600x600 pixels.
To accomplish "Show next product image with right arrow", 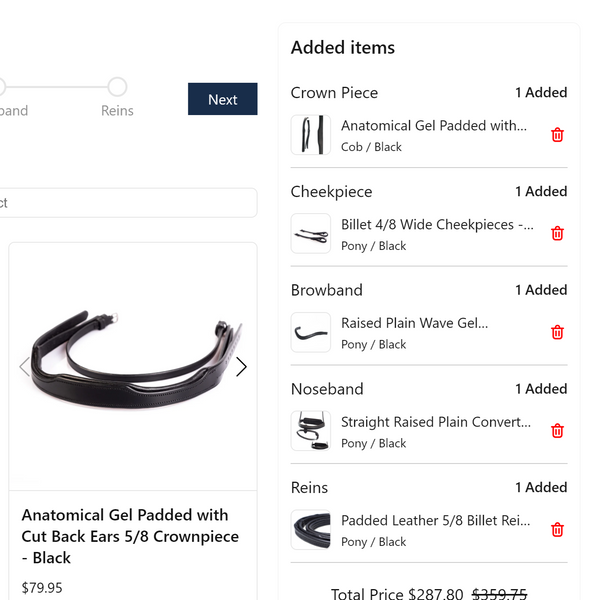I will [241, 366].
